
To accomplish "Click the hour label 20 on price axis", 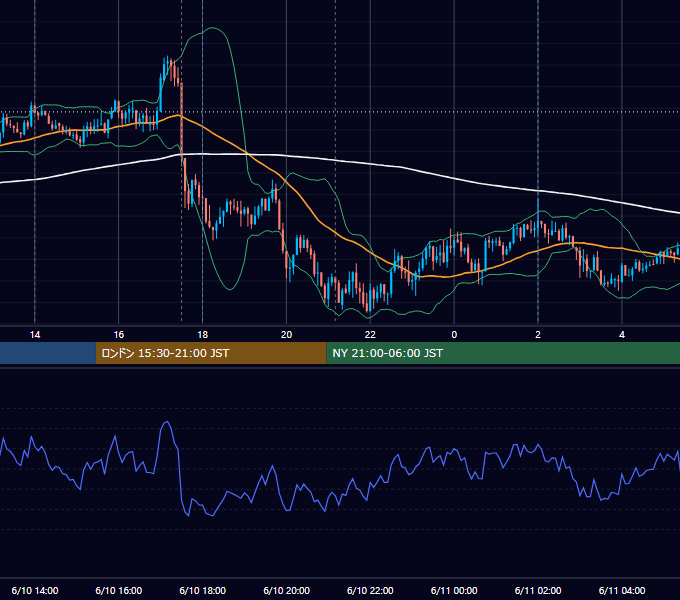I will coord(286,335).
